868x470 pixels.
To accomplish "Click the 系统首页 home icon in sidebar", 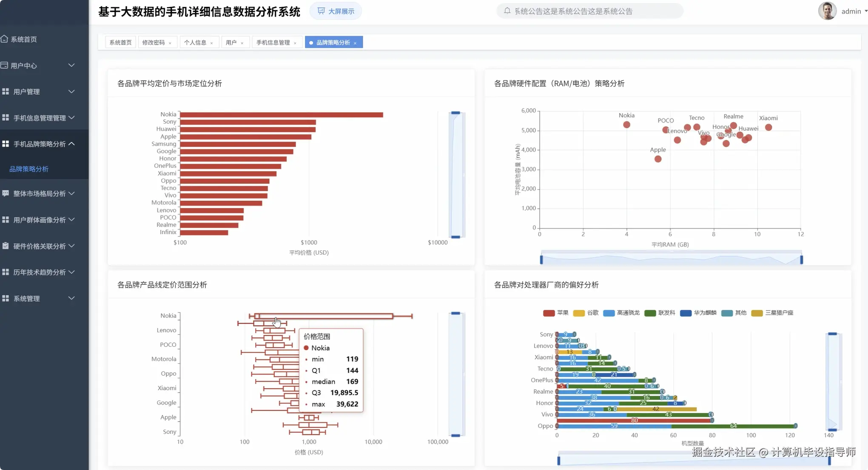I will point(4,39).
